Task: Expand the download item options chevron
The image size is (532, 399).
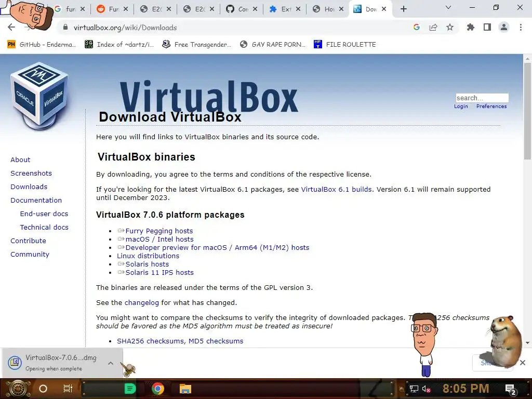Action: point(111,363)
